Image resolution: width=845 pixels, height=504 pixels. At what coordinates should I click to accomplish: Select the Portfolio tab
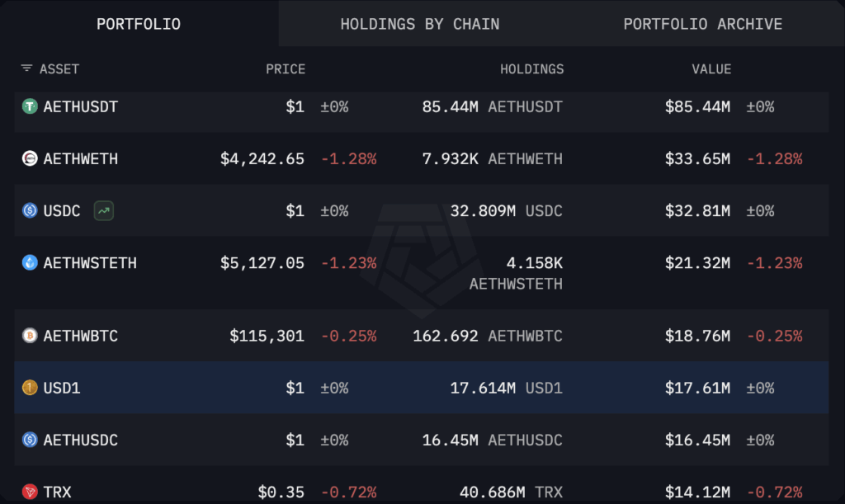click(x=139, y=24)
